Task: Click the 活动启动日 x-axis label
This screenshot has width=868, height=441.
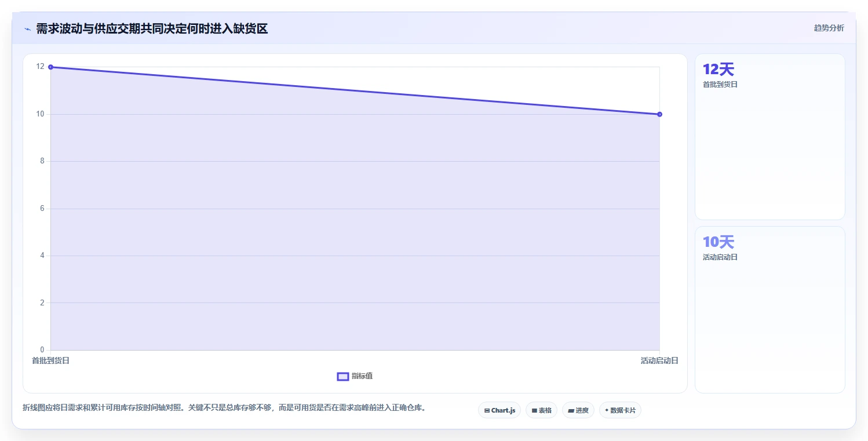Action: coord(659,360)
